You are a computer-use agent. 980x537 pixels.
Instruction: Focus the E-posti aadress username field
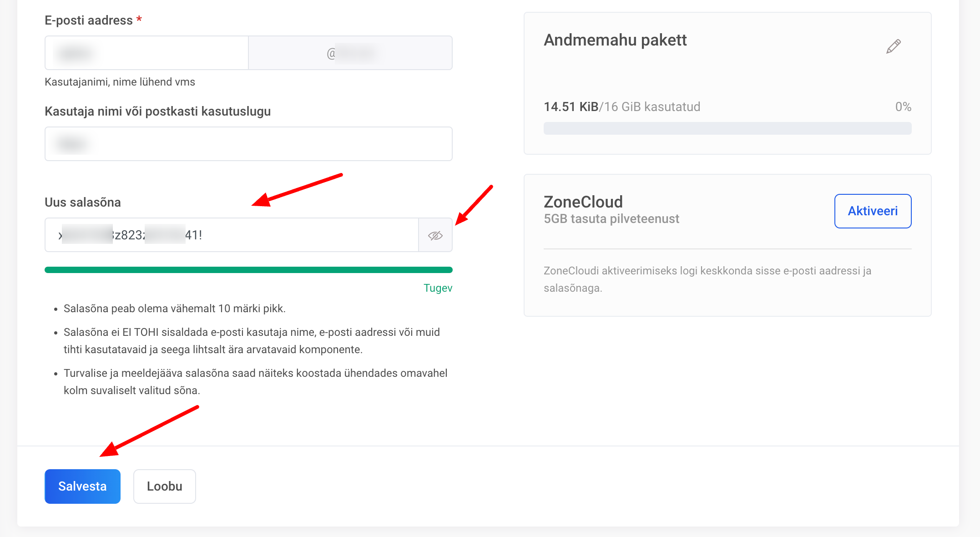[146, 53]
